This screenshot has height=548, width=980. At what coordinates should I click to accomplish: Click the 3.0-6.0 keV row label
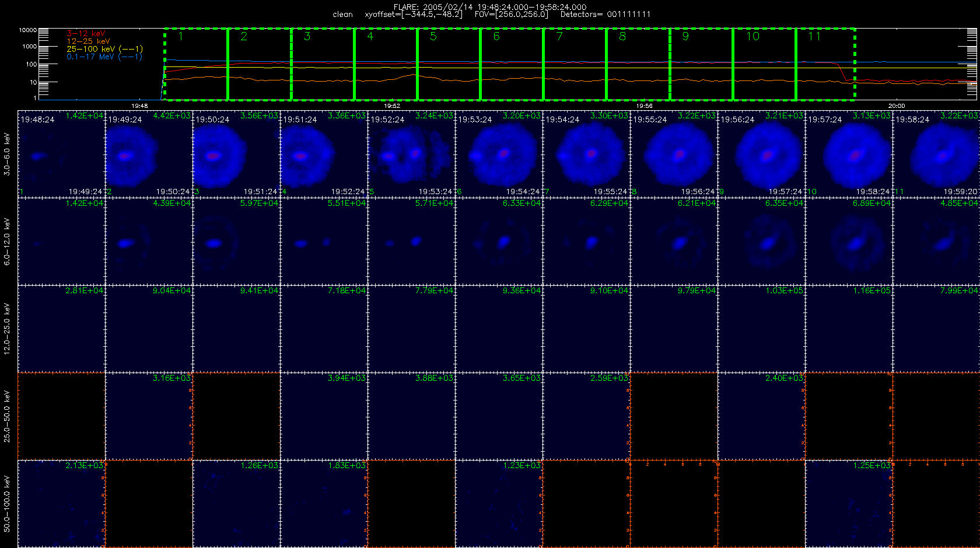click(x=7, y=154)
